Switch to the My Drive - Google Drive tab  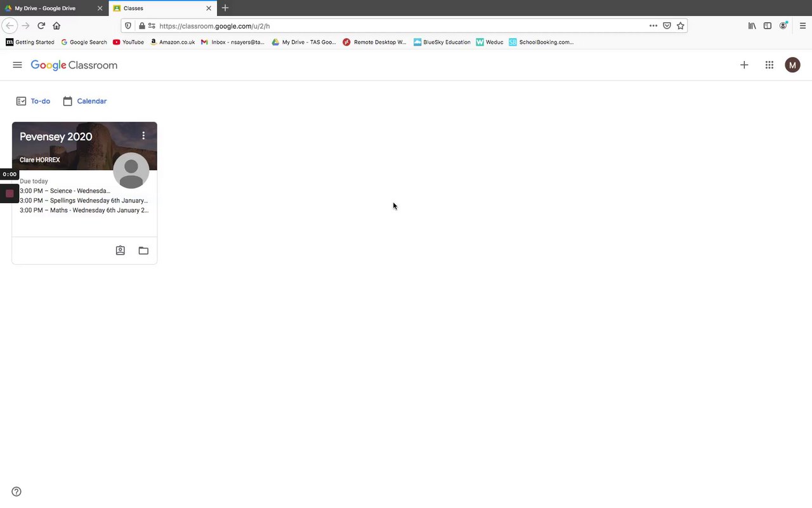click(x=54, y=8)
